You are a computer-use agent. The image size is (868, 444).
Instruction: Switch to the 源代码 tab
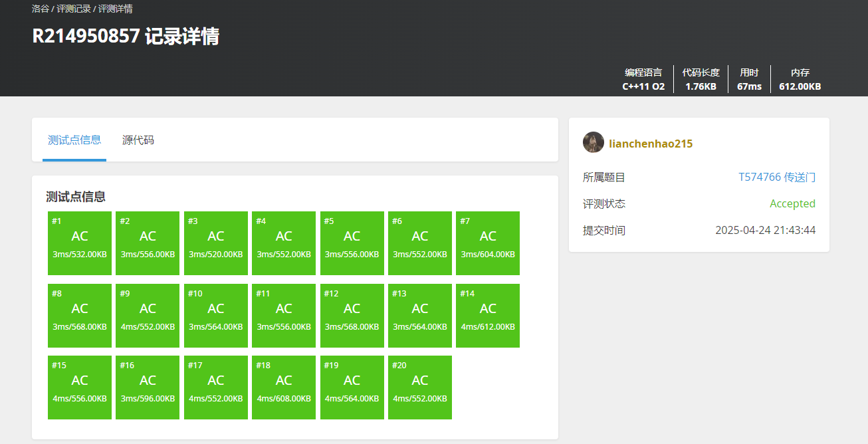(138, 140)
